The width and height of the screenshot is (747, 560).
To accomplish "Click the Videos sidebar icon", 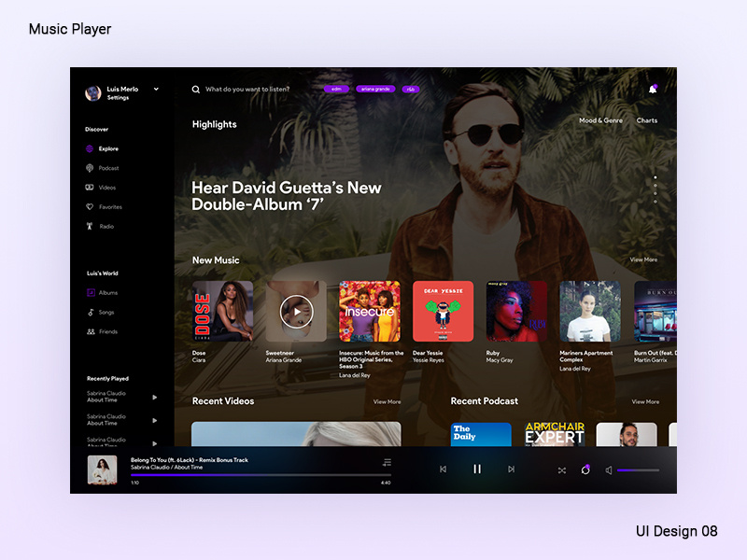I will (90, 188).
